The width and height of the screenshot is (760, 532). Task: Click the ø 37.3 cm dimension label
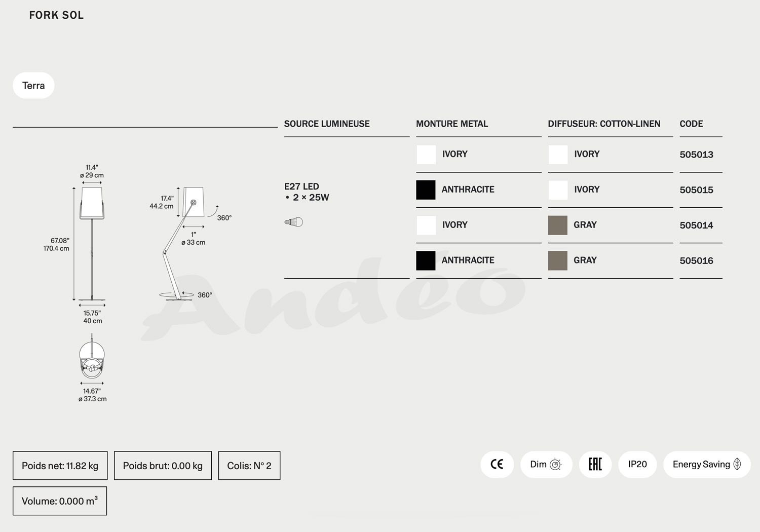click(x=93, y=399)
